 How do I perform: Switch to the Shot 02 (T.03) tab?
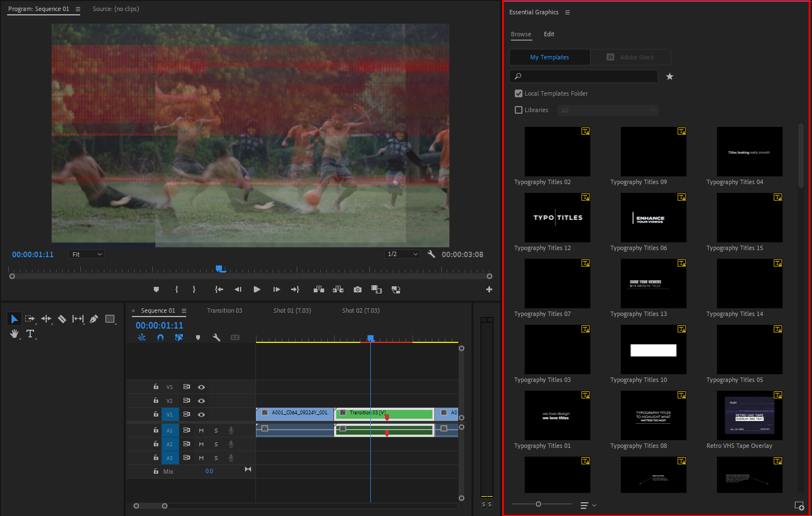360,310
